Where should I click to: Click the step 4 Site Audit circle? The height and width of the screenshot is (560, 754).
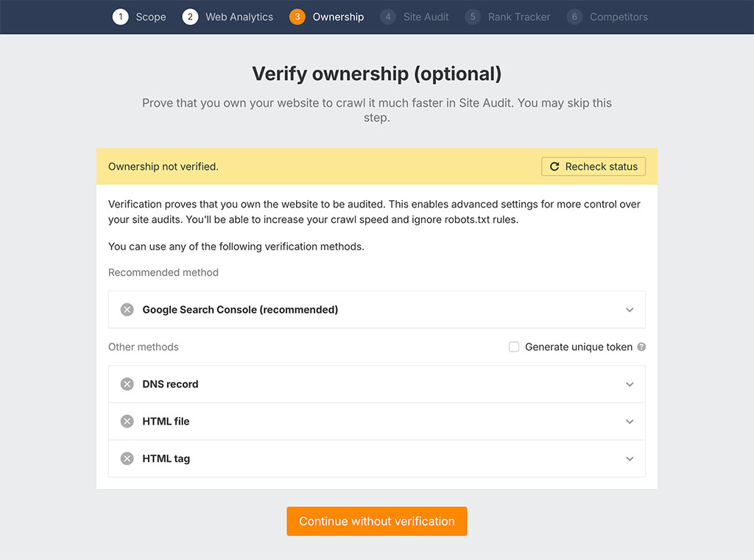tap(387, 16)
